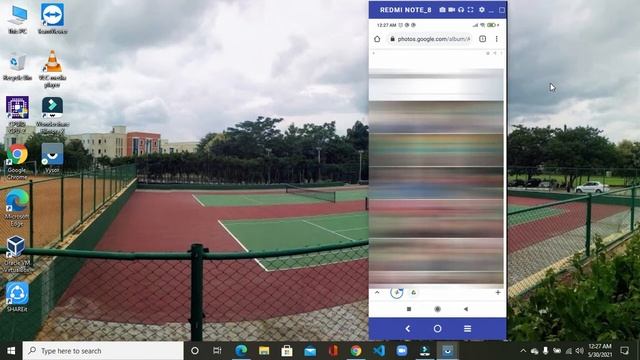The width and height of the screenshot is (640, 360).
Task: Open Visual Studio Code from taskbar
Action: pyautogui.click(x=379, y=351)
